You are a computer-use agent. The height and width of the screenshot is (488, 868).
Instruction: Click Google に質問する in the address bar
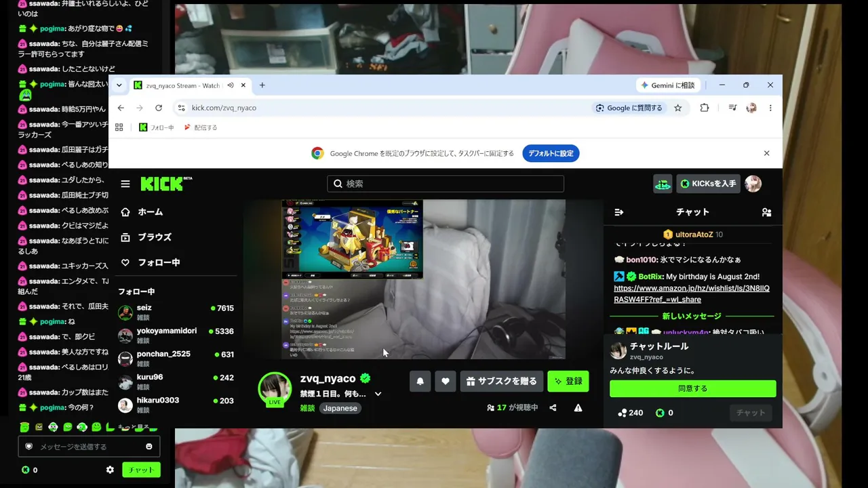coord(629,108)
